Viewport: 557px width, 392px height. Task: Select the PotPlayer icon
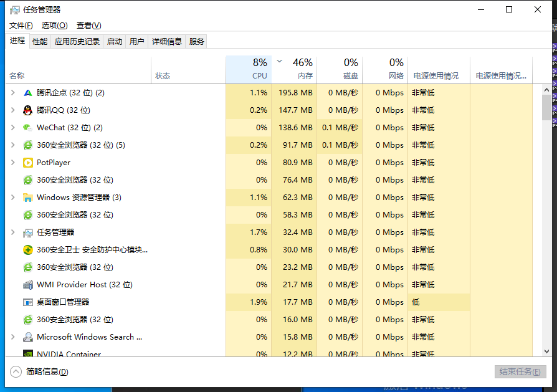pos(27,162)
